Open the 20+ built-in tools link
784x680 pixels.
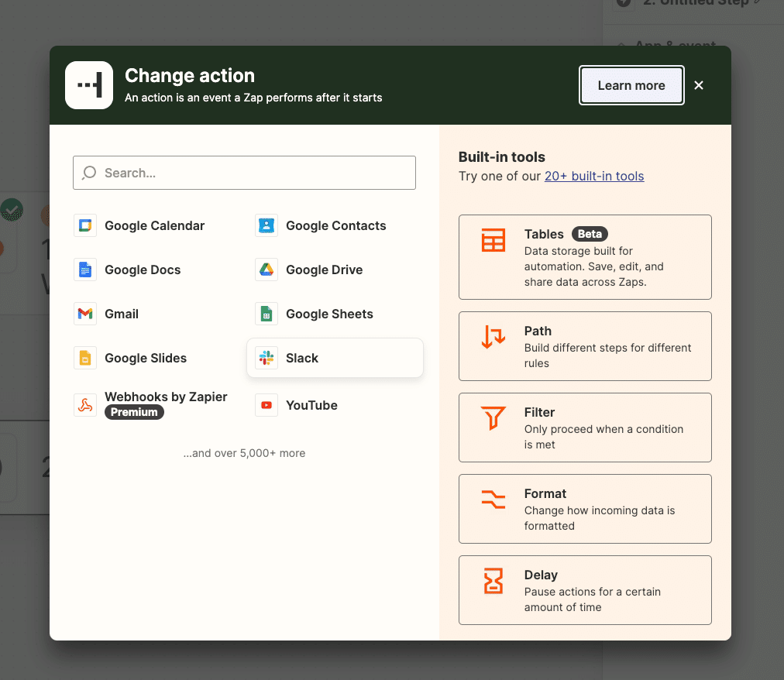click(x=594, y=176)
